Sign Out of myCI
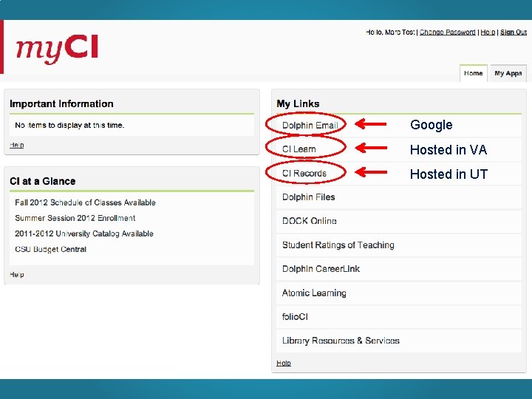This screenshot has width=532, height=399. coord(514,33)
